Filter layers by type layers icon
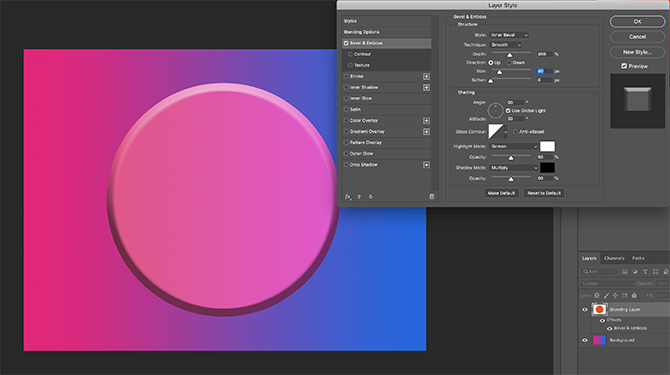 pos(645,272)
